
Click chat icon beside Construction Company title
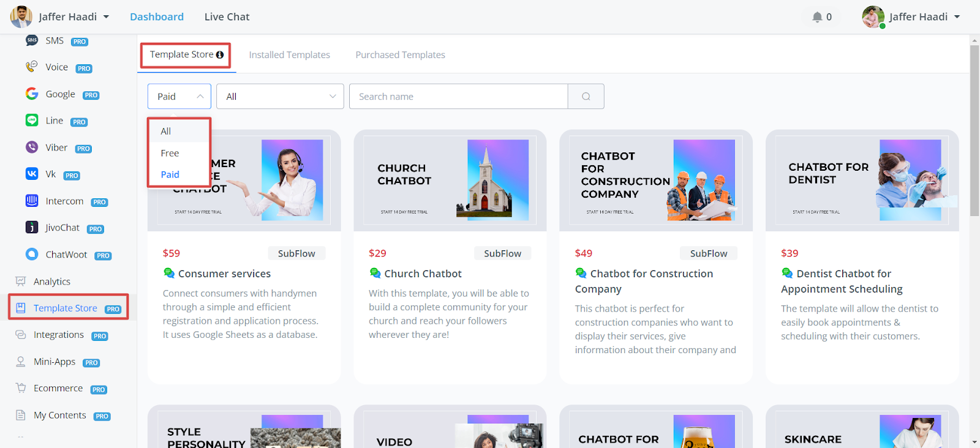[x=581, y=273]
